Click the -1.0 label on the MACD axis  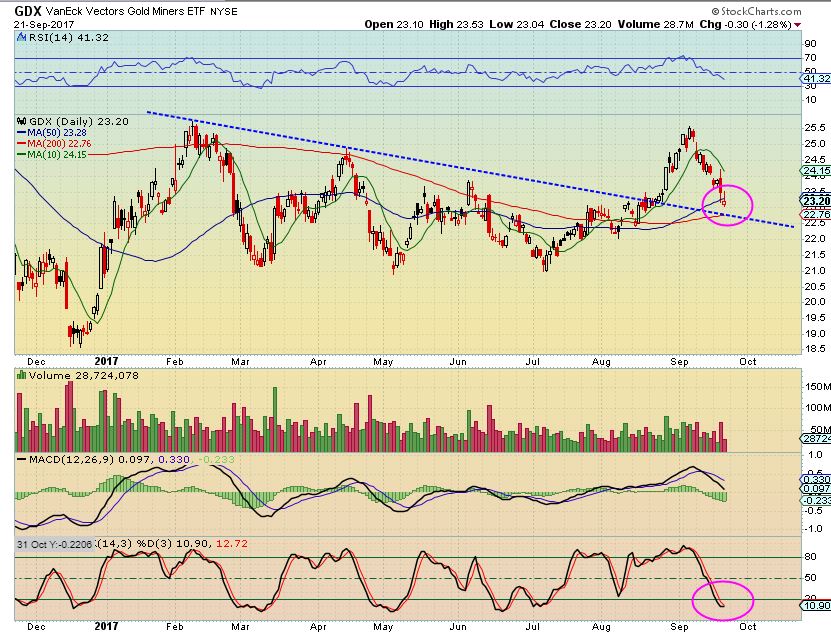[x=815, y=529]
